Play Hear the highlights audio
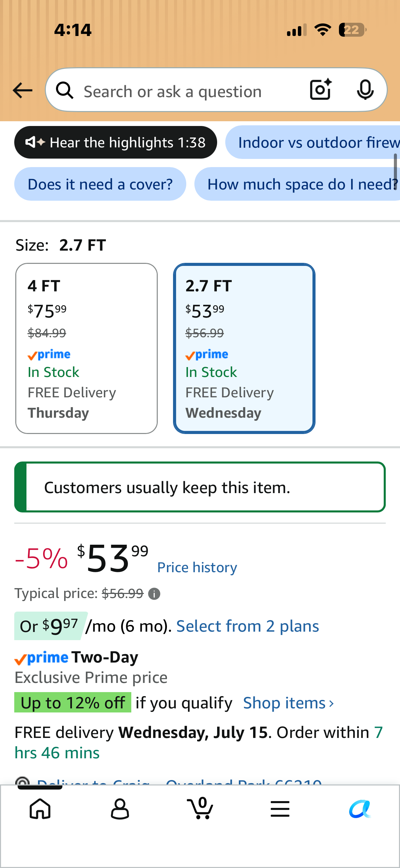Screen dimensions: 400x868 click(115, 142)
